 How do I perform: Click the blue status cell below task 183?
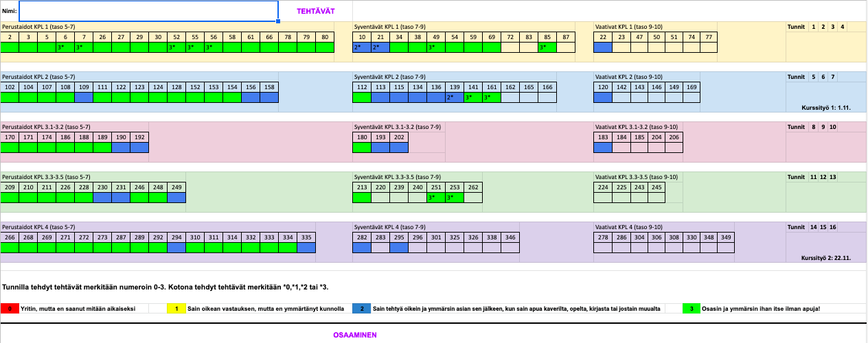tap(603, 147)
